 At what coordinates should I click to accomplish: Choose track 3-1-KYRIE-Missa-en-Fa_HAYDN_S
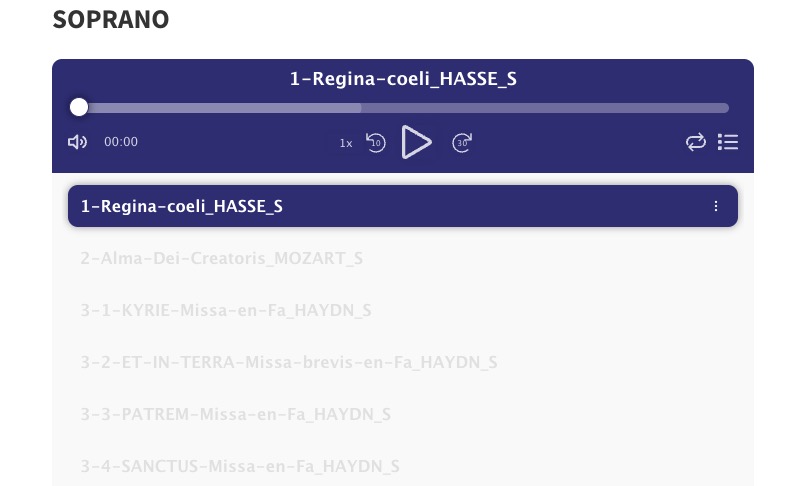[226, 310]
